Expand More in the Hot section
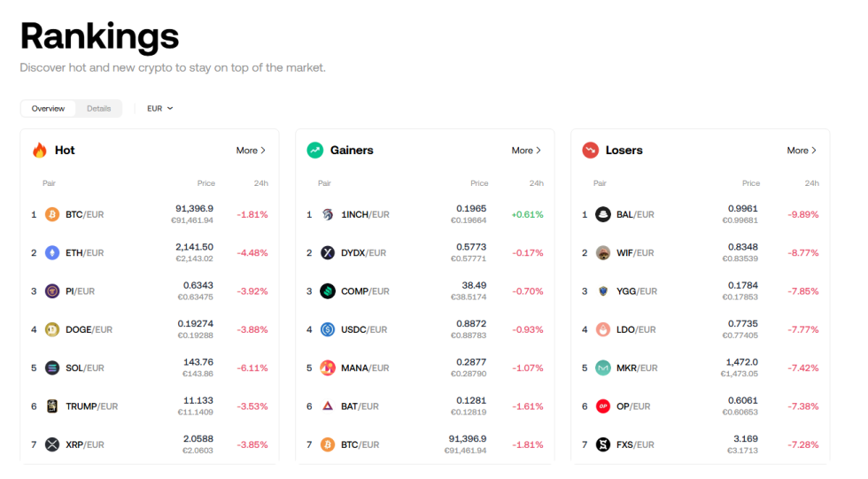Screen dimensions: 868x479 251,151
